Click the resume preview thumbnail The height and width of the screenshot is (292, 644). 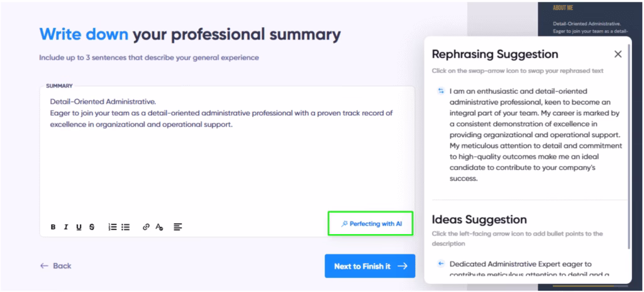[592, 19]
